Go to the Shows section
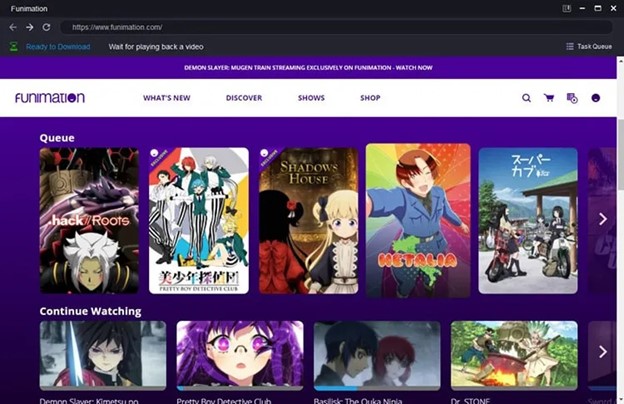 (x=311, y=98)
